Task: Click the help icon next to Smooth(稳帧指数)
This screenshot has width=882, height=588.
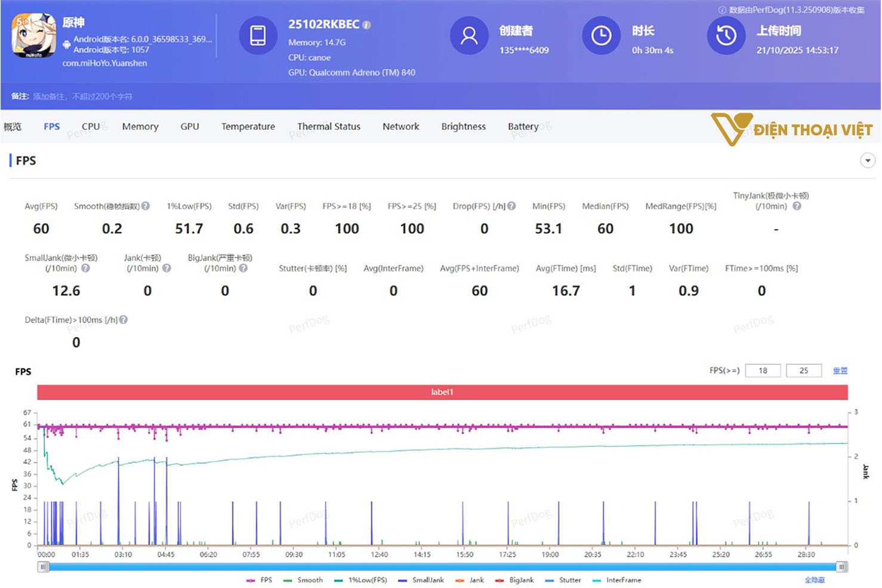Action: tap(146, 206)
